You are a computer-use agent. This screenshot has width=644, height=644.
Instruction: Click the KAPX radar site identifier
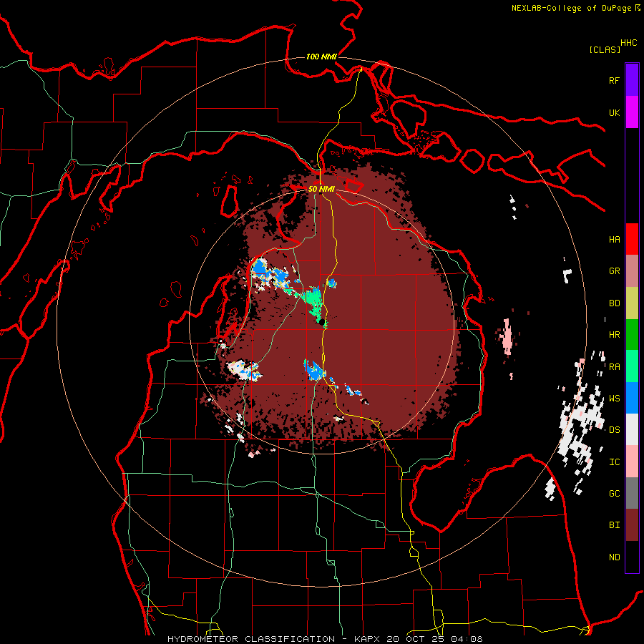[368, 639]
